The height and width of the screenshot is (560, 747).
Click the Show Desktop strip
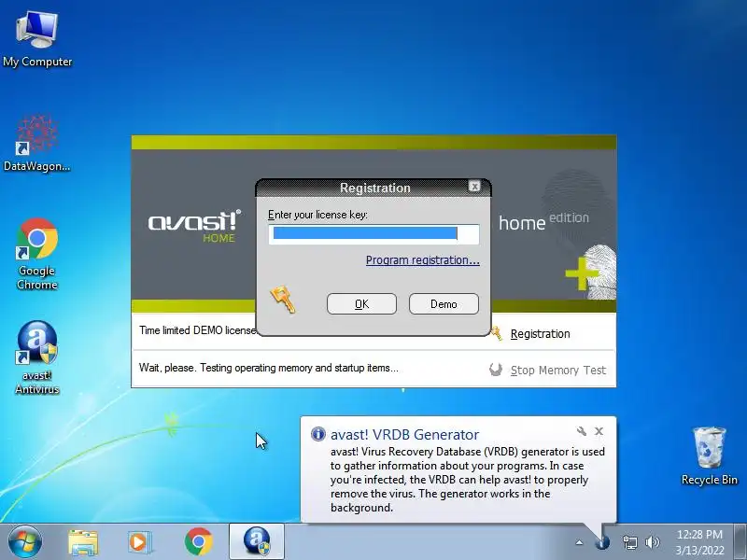(740, 541)
